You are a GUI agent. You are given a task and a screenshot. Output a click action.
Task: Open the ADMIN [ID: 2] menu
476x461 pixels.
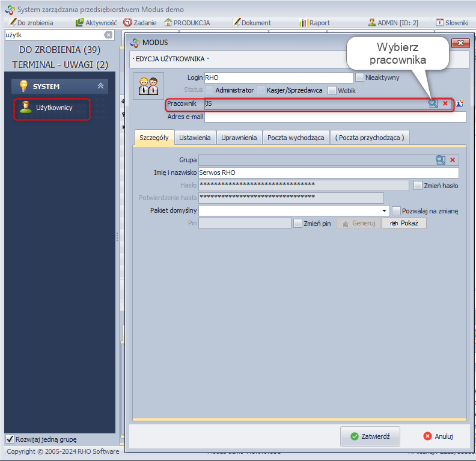pyautogui.click(x=393, y=23)
